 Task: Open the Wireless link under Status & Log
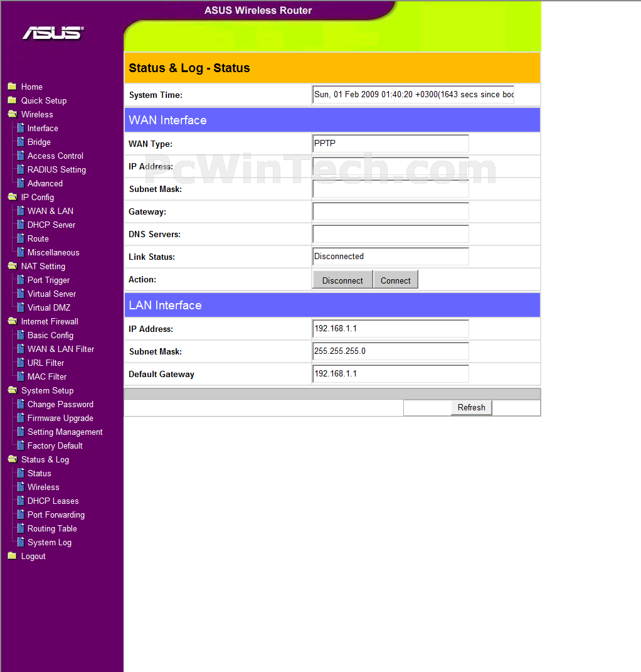43,488
